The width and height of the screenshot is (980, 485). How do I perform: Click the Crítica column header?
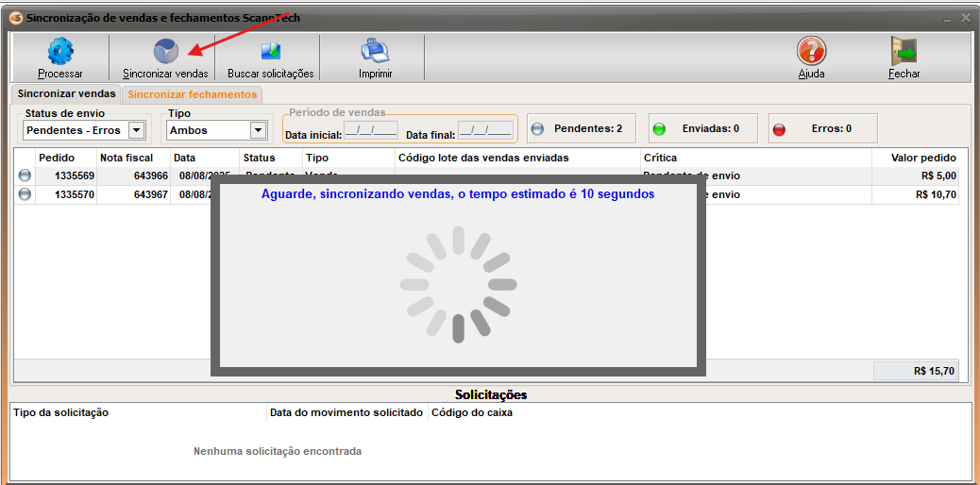tap(660, 158)
